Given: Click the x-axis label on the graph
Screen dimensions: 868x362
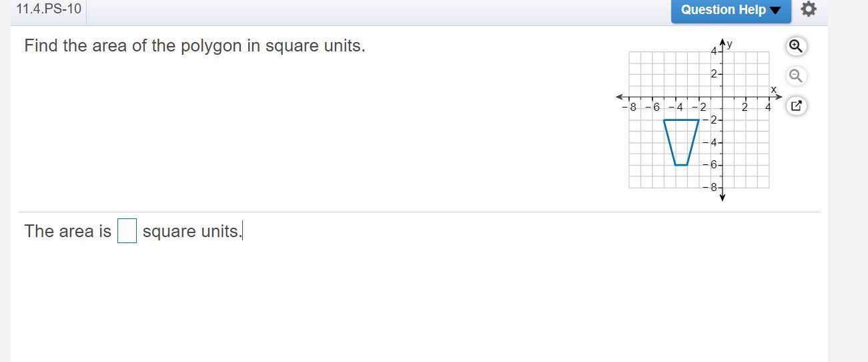Looking at the screenshot, I should coord(774,89).
